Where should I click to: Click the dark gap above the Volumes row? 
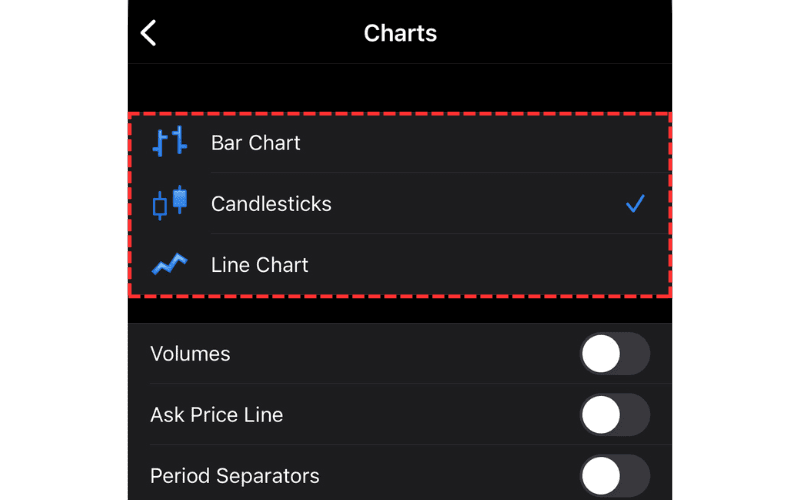coord(400,310)
